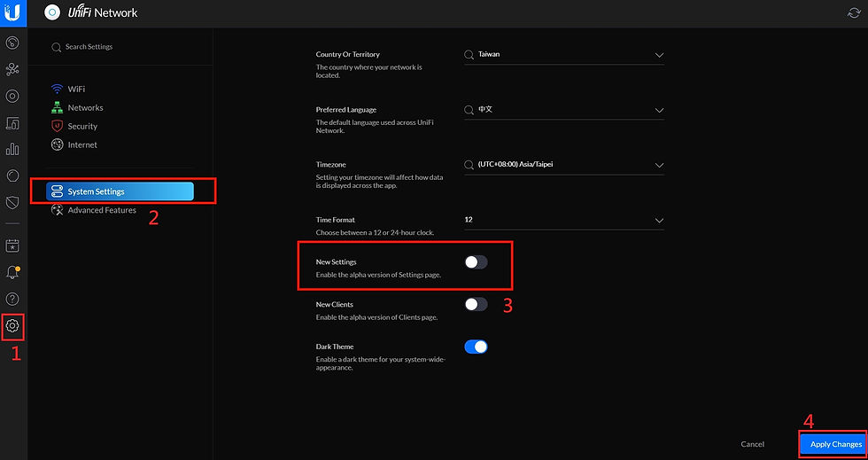This screenshot has height=460, width=868.
Task: Open the Time Format dropdown
Action: point(564,220)
